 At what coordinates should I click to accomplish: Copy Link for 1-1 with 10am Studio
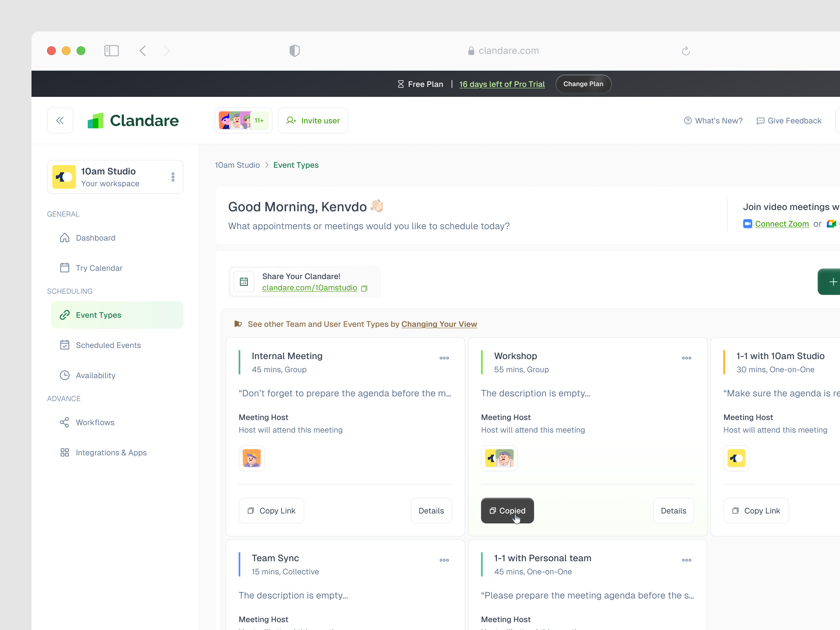point(756,511)
